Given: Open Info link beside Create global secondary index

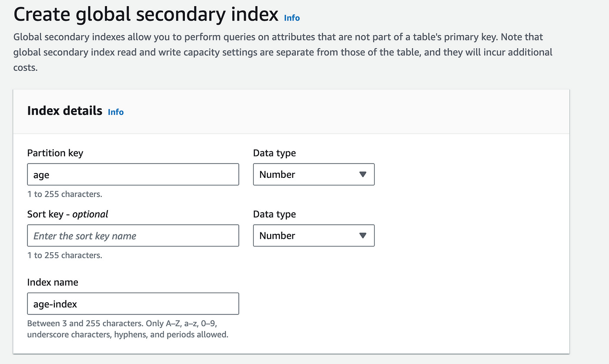Looking at the screenshot, I should [291, 18].
